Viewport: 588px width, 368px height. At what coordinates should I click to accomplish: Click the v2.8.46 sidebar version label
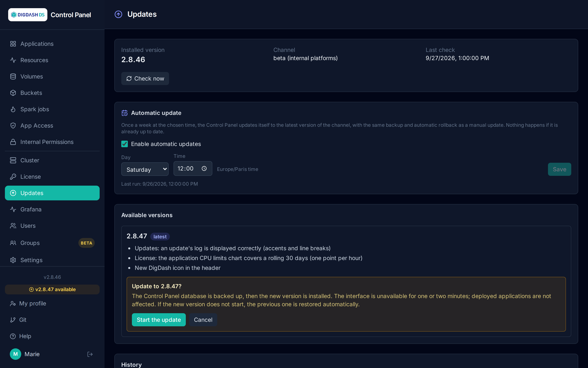(52, 277)
